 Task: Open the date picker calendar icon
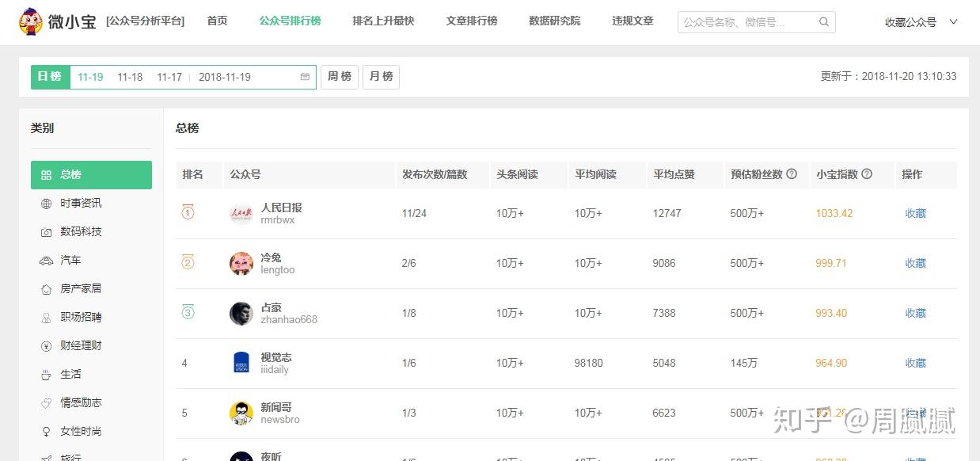(305, 77)
